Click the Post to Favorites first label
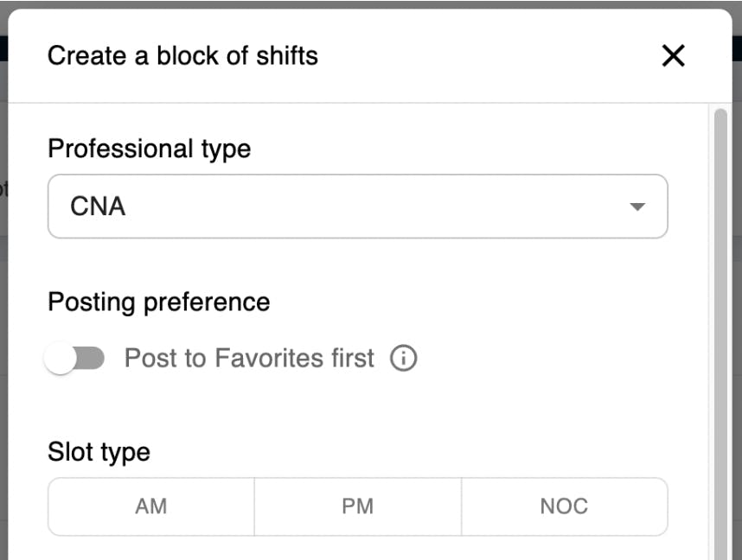This screenshot has height=560, width=742. [x=249, y=358]
